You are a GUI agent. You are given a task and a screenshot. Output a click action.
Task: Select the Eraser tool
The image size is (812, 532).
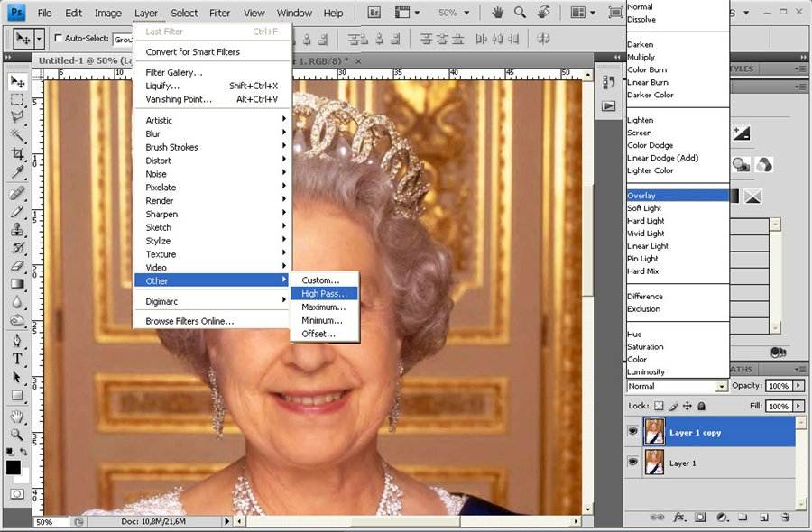click(x=17, y=265)
